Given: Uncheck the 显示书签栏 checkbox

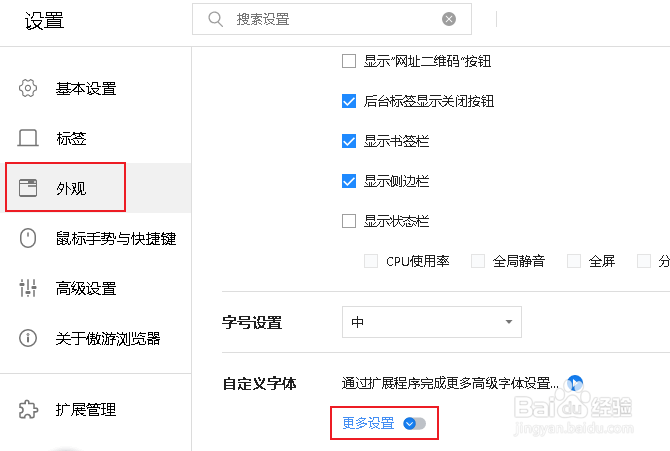Looking at the screenshot, I should click(x=349, y=141).
